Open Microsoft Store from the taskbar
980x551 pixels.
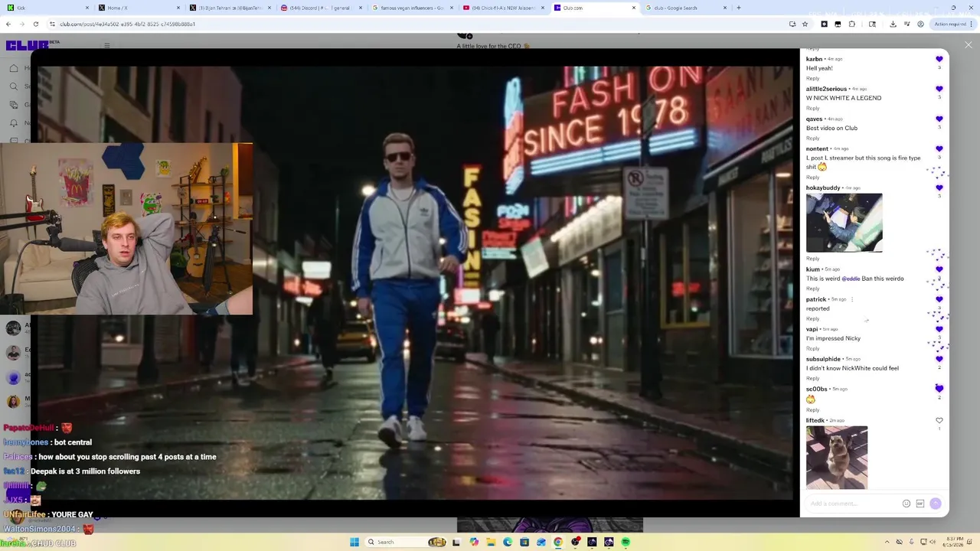pos(524,542)
